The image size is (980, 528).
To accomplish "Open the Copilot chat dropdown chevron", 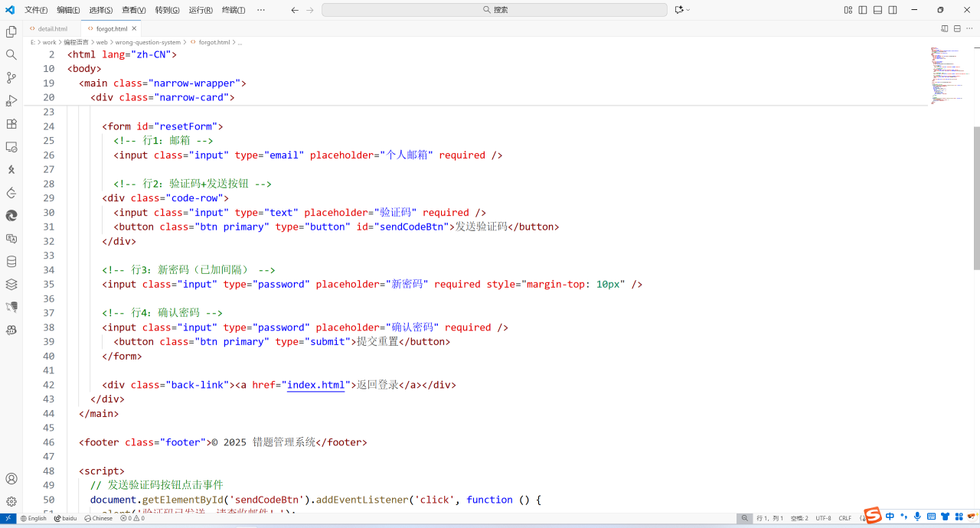I will pyautogui.click(x=688, y=10).
